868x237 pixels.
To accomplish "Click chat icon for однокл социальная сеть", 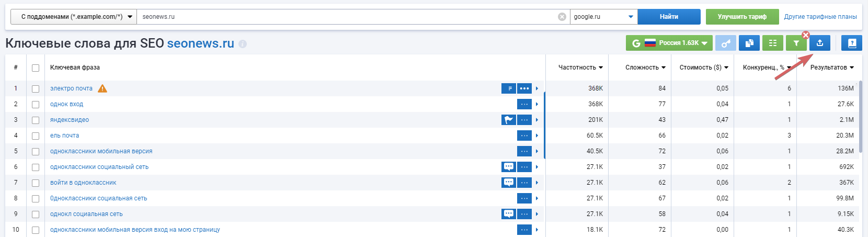I will click(509, 214).
